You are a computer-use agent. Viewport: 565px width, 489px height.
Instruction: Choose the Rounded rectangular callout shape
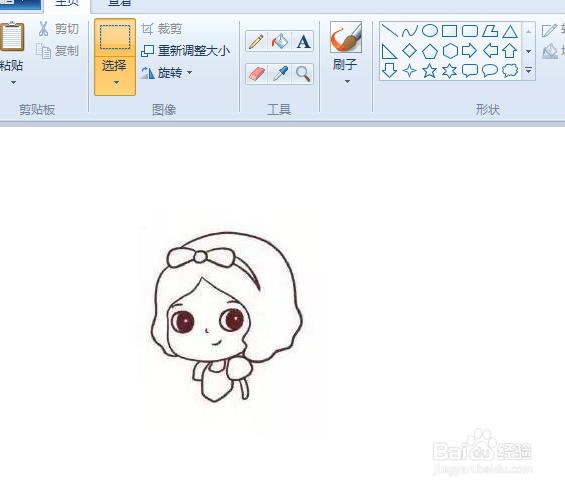pos(470,71)
